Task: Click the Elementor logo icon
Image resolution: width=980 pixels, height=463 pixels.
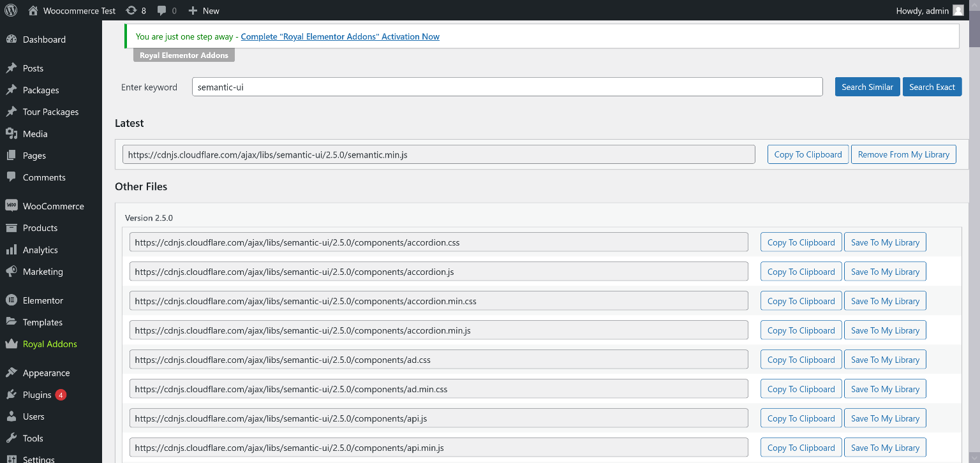Action: click(11, 300)
